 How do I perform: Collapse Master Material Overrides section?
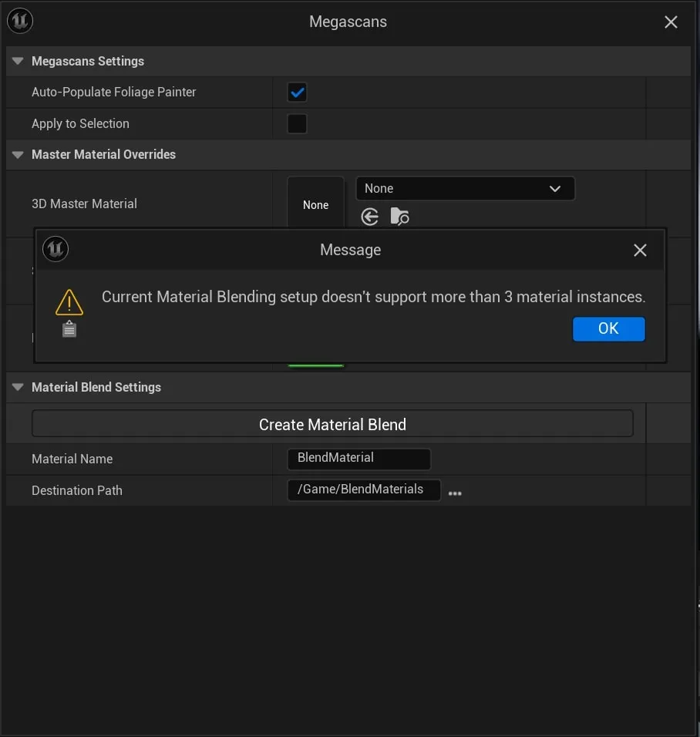[18, 155]
